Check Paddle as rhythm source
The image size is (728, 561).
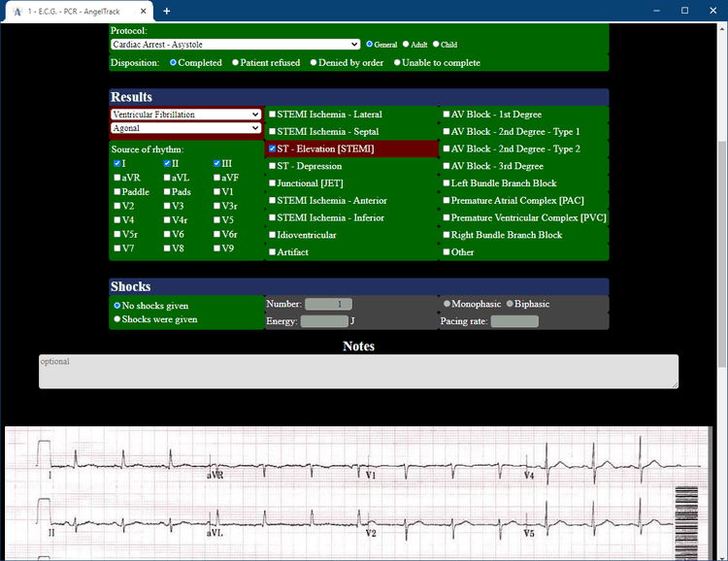[x=117, y=192]
